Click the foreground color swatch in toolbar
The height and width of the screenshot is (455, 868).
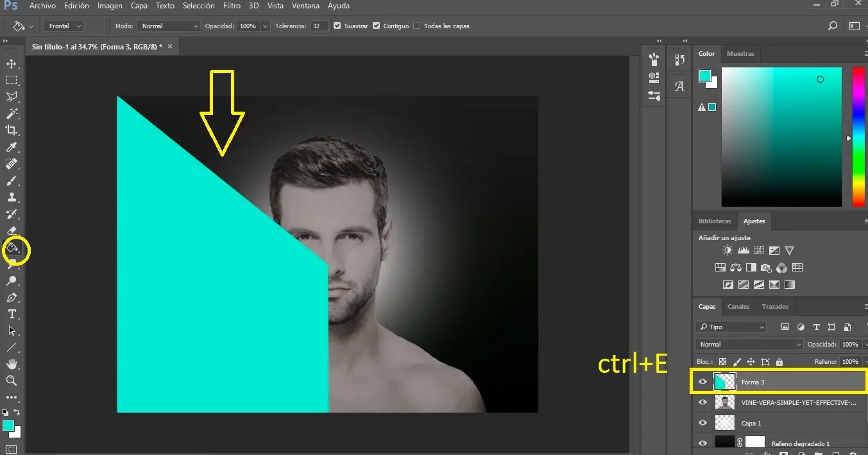pos(8,425)
